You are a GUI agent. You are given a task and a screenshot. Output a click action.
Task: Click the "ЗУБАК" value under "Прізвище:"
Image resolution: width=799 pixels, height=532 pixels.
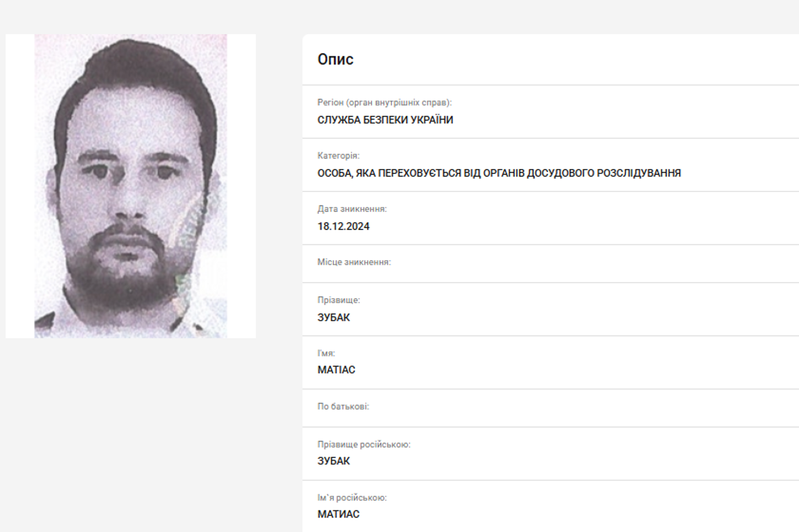tap(333, 317)
